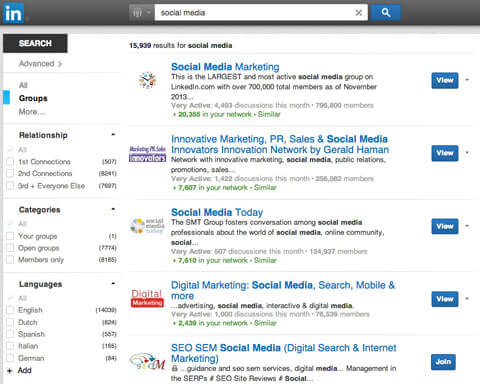Click the LinkedIn logo icon
The width and height of the screenshot is (480, 384).
pos(13,13)
